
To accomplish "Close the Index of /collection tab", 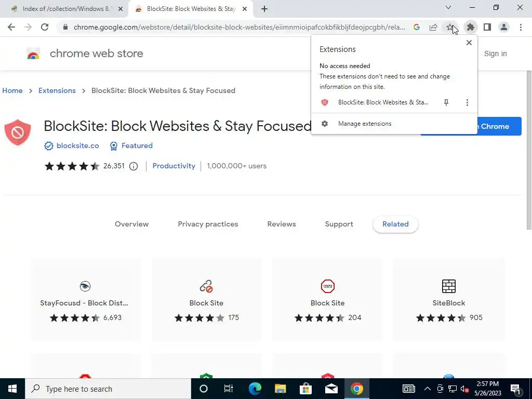I will coord(121,9).
